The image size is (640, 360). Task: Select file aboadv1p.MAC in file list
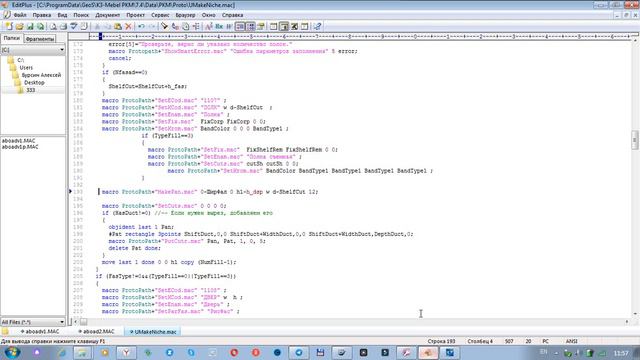[20, 147]
